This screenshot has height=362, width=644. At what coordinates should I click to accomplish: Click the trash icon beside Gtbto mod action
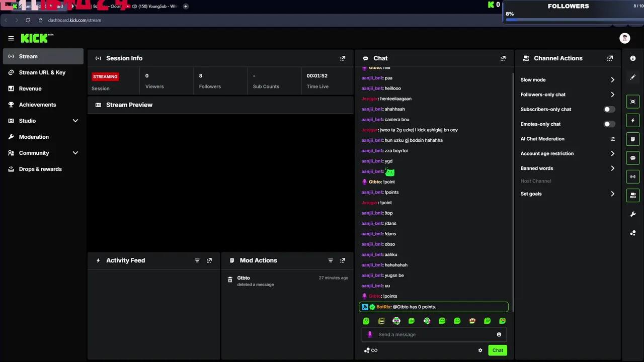click(230, 280)
